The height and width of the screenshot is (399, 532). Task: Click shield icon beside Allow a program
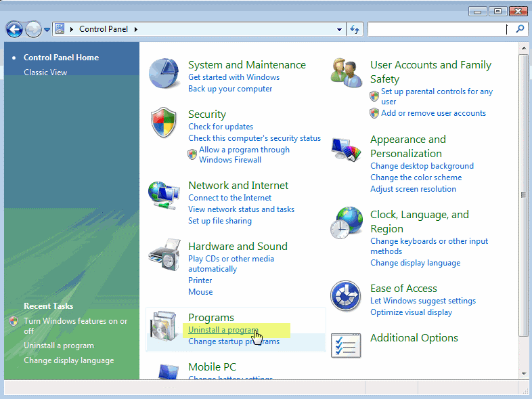(x=192, y=154)
